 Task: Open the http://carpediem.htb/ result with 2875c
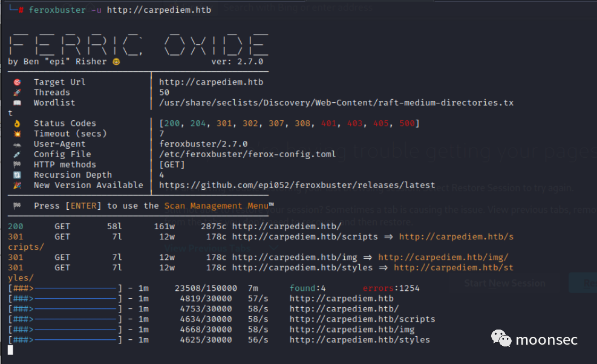pyautogui.click(x=287, y=227)
